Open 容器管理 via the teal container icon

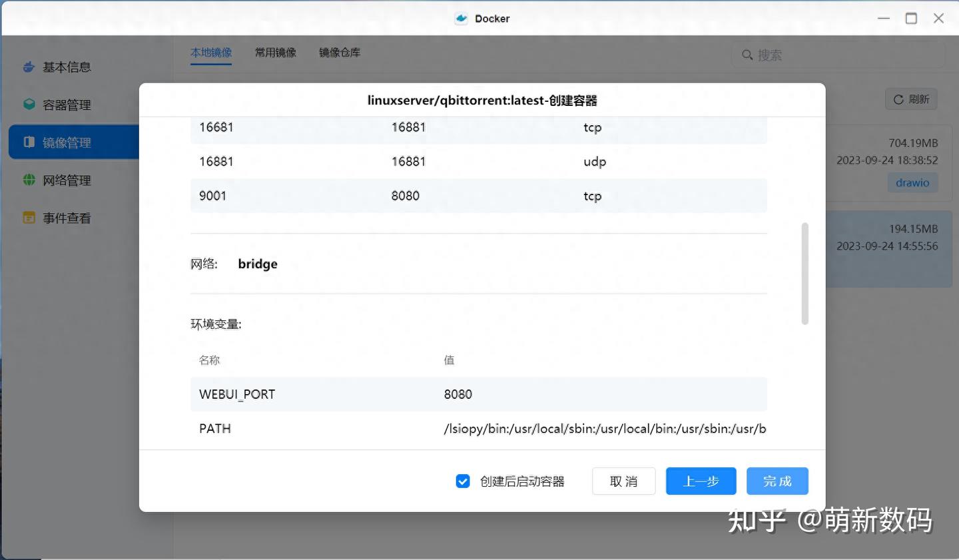[28, 104]
